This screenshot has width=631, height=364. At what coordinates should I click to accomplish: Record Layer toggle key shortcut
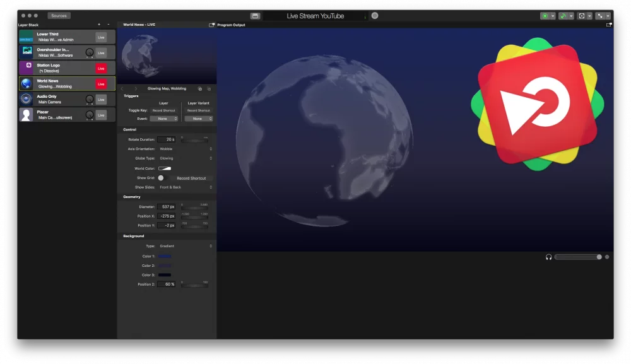[164, 110]
